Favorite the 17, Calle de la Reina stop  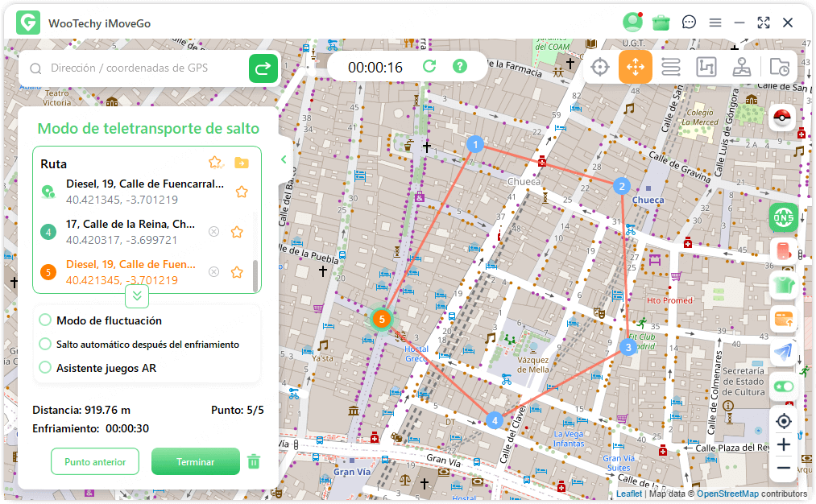tap(237, 232)
